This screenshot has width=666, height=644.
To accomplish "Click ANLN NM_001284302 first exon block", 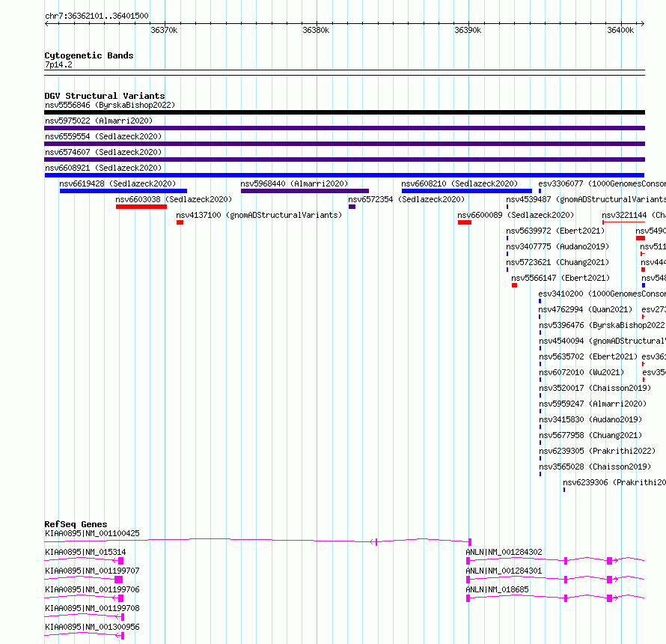I will (468, 561).
